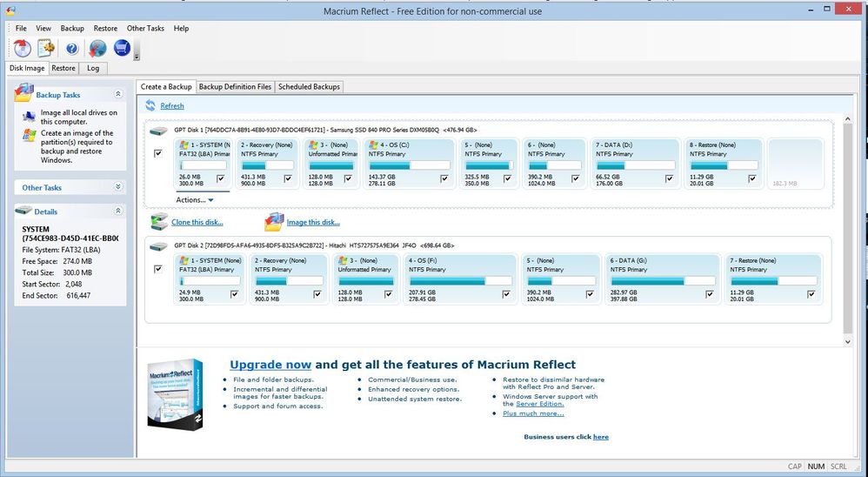The width and height of the screenshot is (868, 477).
Task: Uncheck Disk 1 Recovery partition checkbox
Action: click(288, 178)
